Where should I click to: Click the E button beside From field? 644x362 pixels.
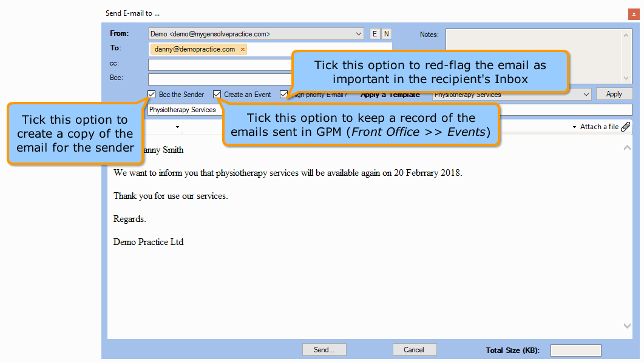click(375, 34)
